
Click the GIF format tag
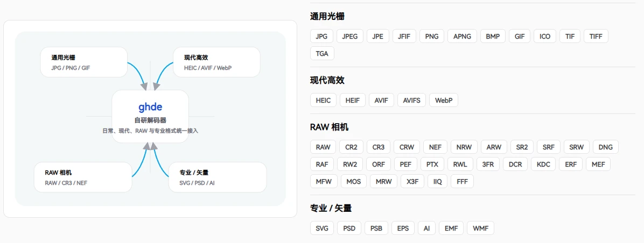click(x=520, y=36)
